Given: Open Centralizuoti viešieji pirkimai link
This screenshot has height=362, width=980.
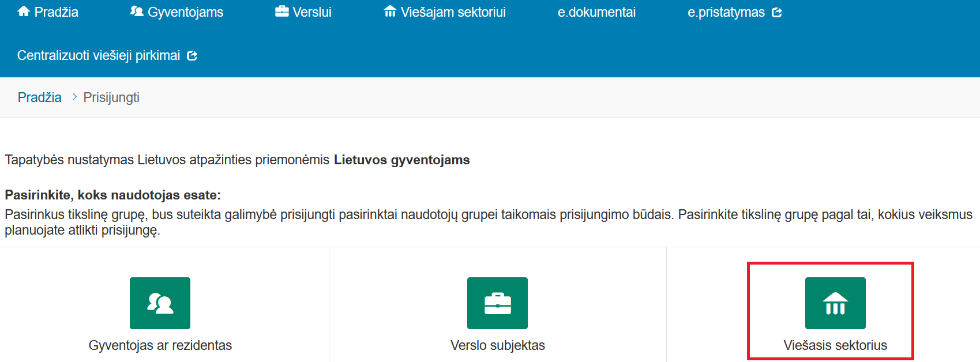Looking at the screenshot, I should [99, 55].
